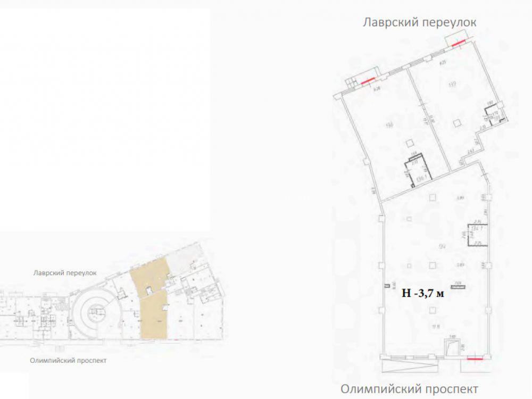Viewport: 532px width, 399px height.
Task: Click the small "Олимпийский проспект" label on overview
Action: (68, 361)
